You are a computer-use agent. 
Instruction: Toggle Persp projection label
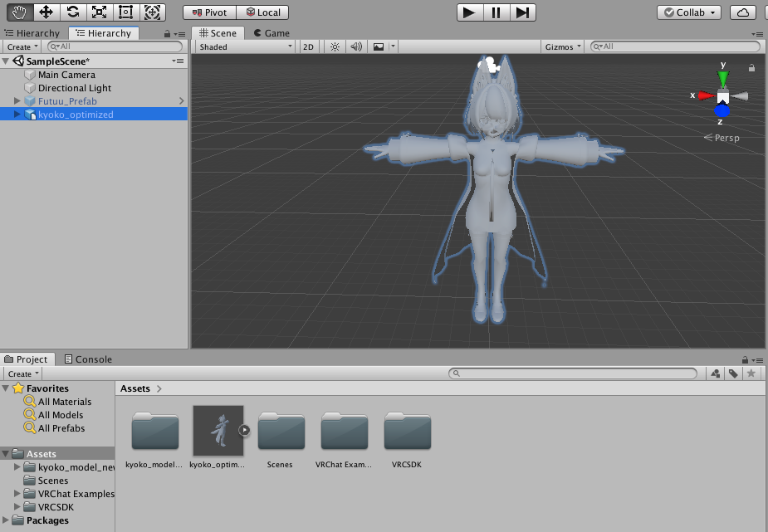(x=722, y=138)
